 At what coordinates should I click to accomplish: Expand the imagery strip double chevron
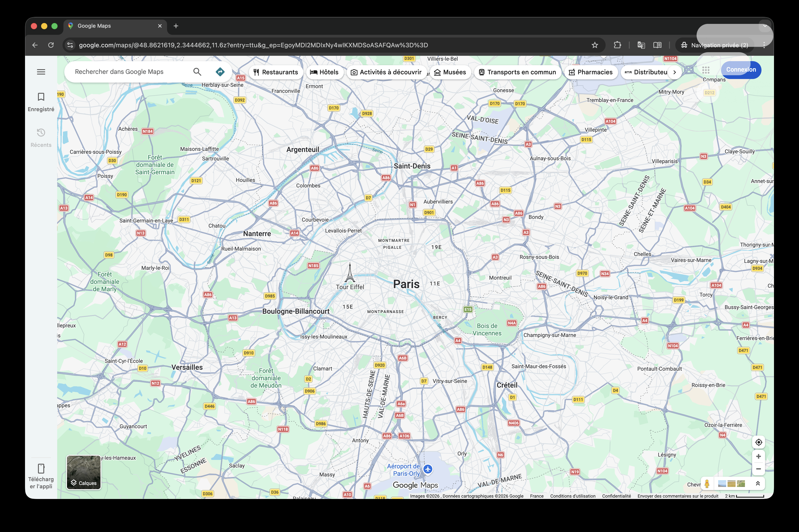(x=758, y=484)
